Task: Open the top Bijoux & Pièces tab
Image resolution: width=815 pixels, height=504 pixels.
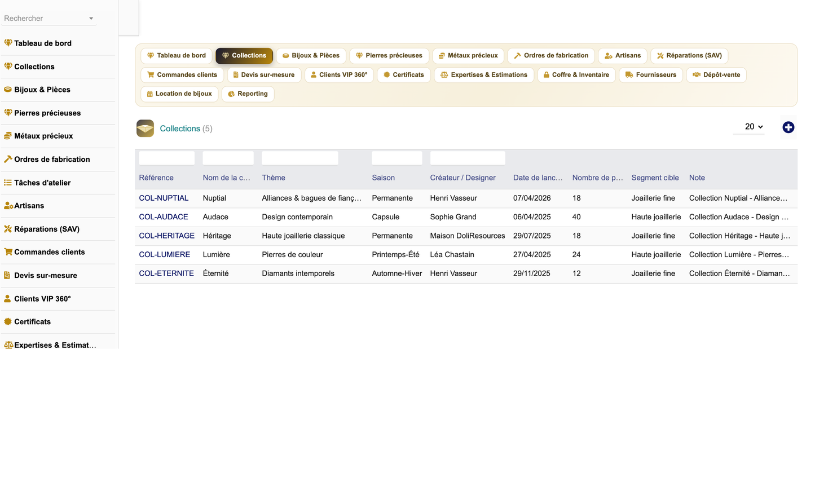Action: coord(311,56)
